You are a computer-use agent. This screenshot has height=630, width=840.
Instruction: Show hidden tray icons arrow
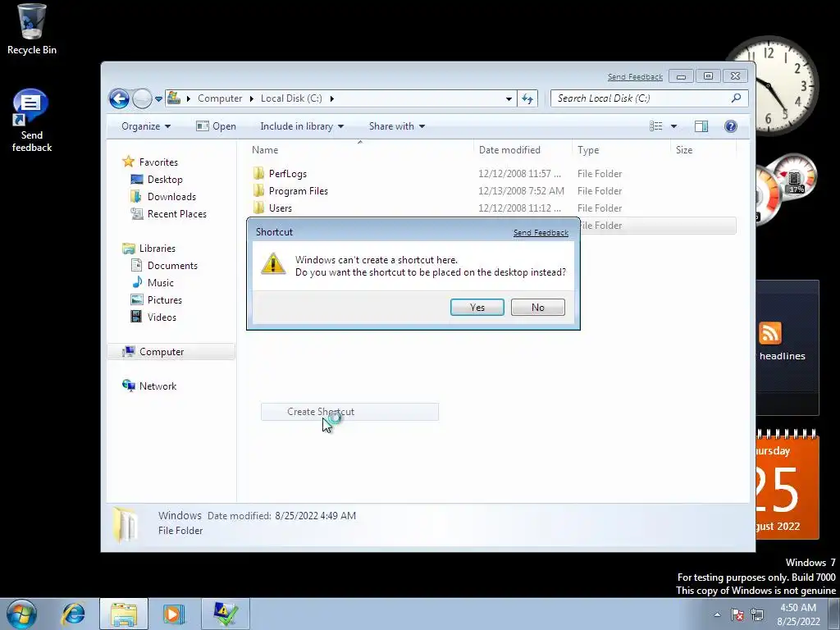[717, 614]
